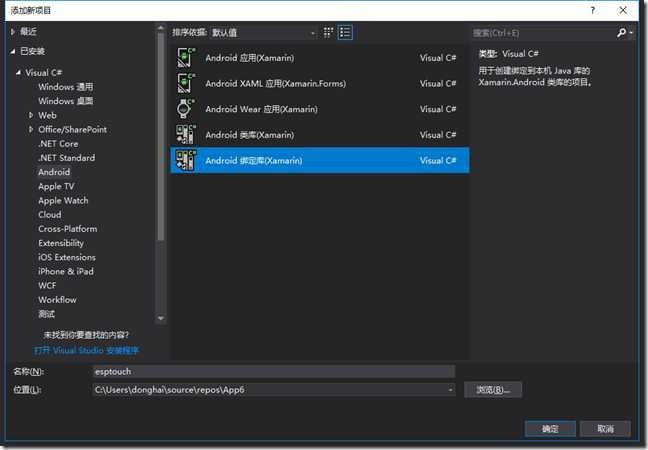Viewport: 648px width, 450px height.
Task: Click the 取消 cancel button
Action: tap(605, 429)
